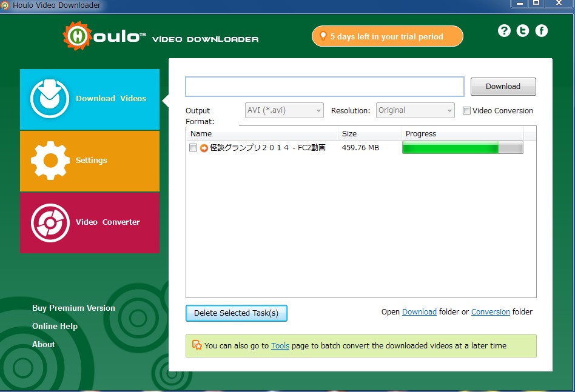Click the Download button
Viewport: 575px width, 392px height.
coord(503,87)
